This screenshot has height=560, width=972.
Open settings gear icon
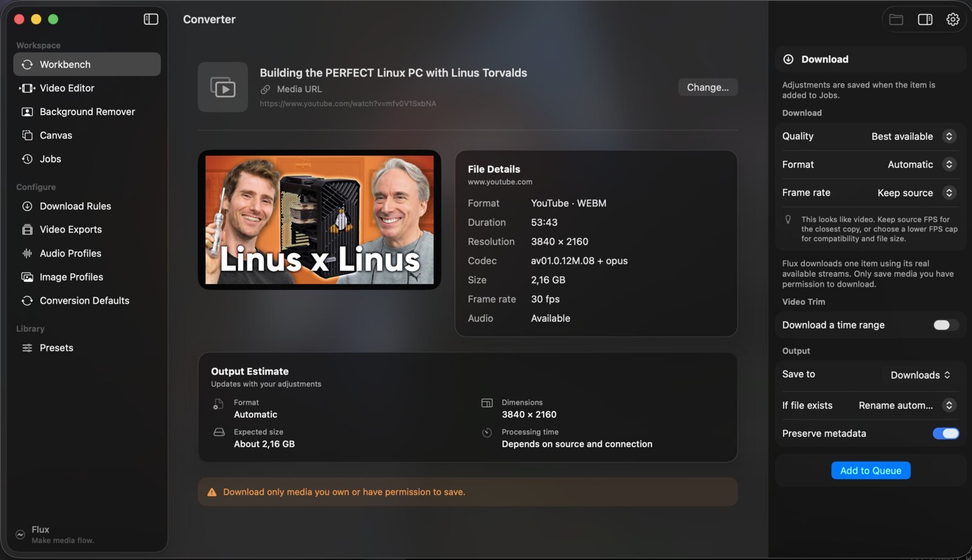953,19
